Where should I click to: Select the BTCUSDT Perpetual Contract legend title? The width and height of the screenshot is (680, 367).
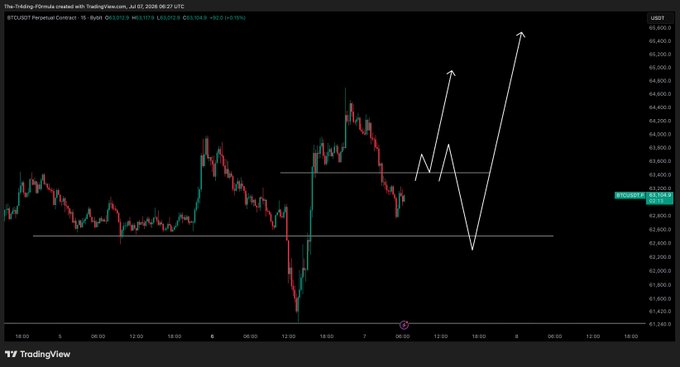pos(55,18)
